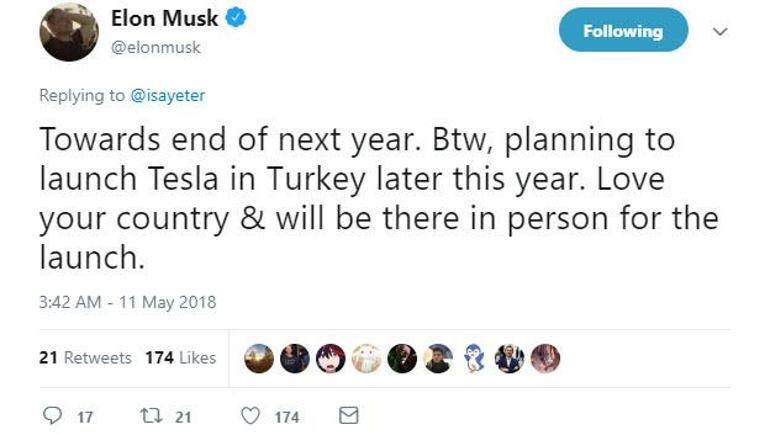Screen dimensions: 770x435
Task: Open the white cream-colored liker avatar
Action: (366, 358)
